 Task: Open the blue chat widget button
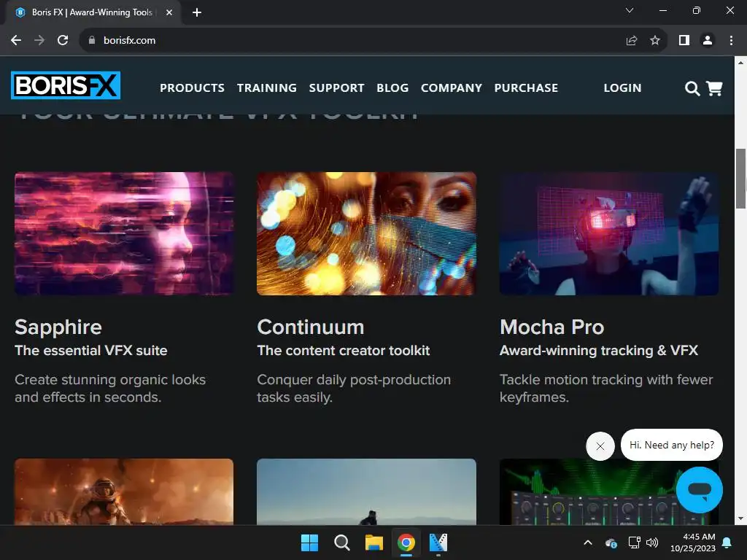coord(700,489)
